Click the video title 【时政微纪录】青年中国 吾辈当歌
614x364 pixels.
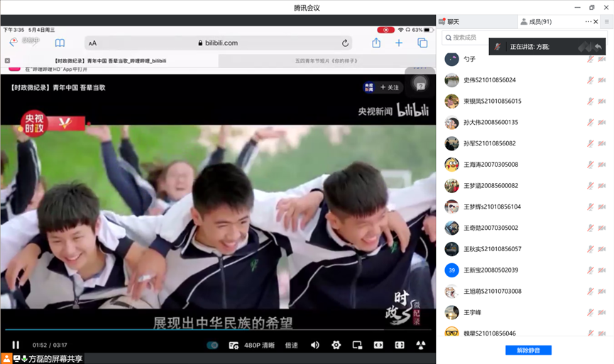tap(58, 88)
